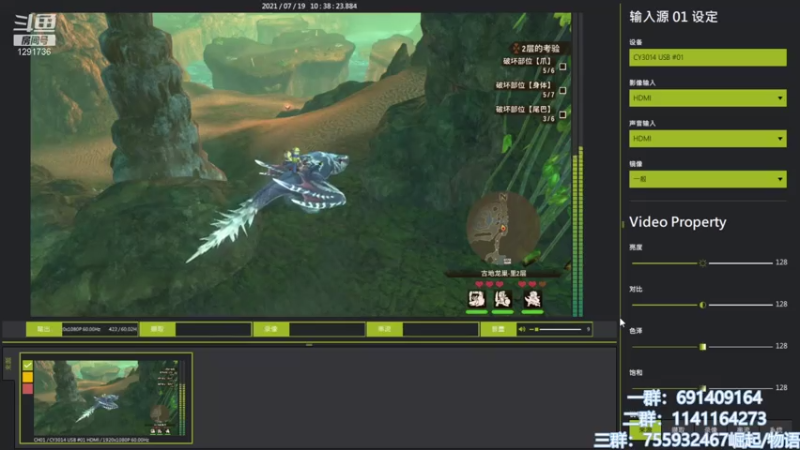This screenshot has height=450, width=800.
Task: Click the red square on the source thumbnail
Action: pyautogui.click(x=28, y=389)
